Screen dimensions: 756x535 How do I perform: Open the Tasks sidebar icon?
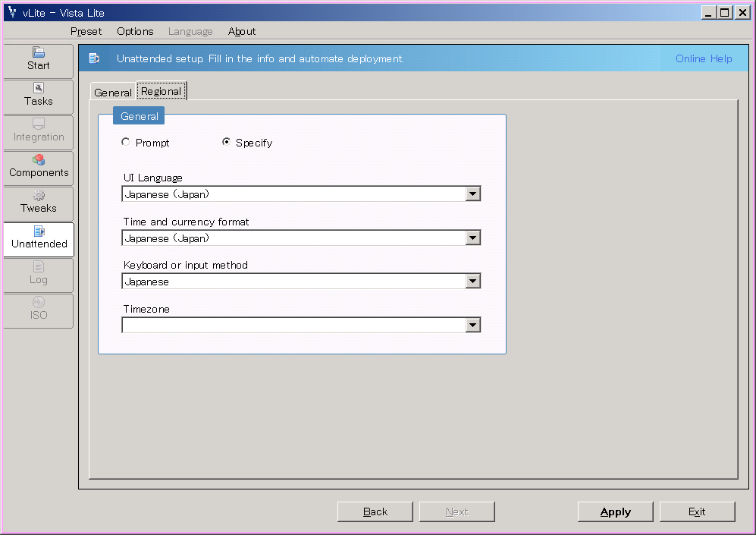click(x=39, y=88)
